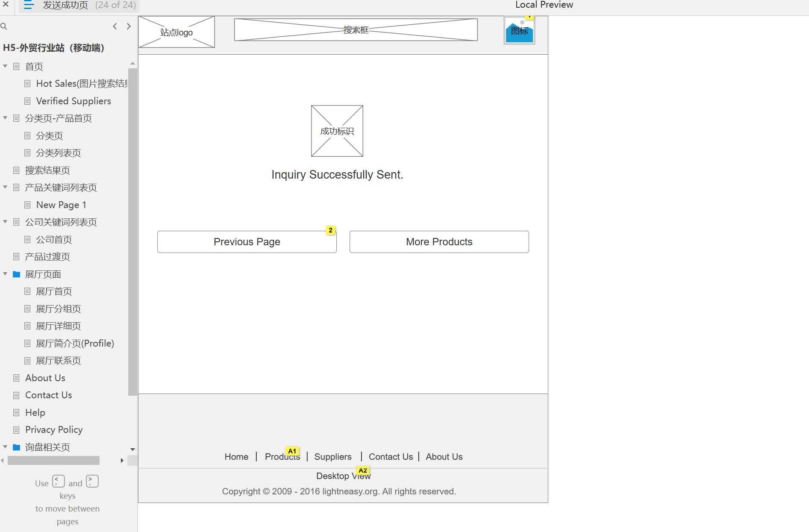Image resolution: width=809 pixels, height=532 pixels.
Task: Go to next page using right chevron
Action: coord(129,26)
